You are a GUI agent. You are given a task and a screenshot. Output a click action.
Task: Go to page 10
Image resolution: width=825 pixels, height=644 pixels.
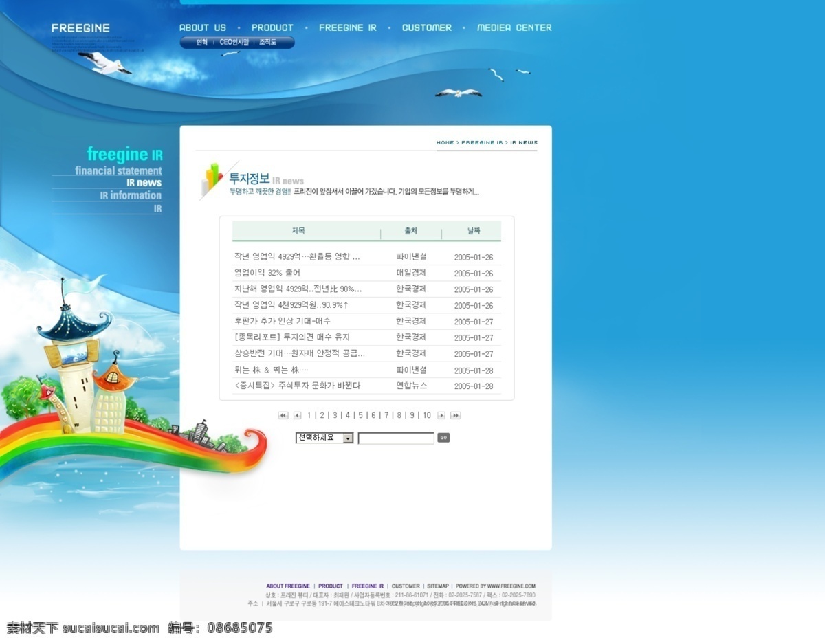pyautogui.click(x=427, y=415)
